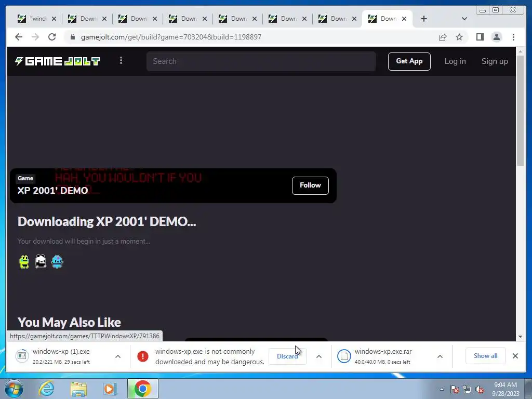This screenshot has width=532, height=399.
Task: Open the Windows Start menu
Action: pos(14,389)
